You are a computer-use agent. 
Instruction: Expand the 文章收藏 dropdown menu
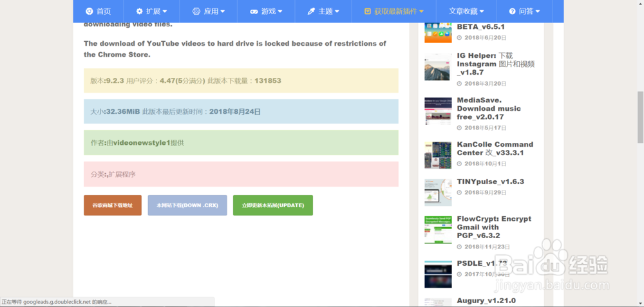tap(466, 11)
